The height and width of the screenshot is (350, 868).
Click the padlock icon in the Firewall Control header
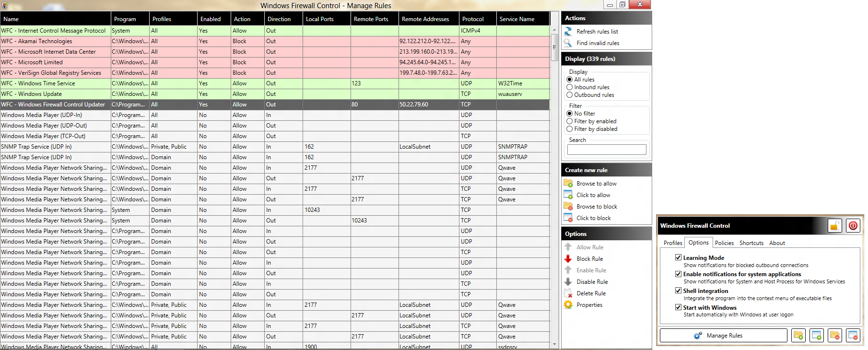point(834,226)
